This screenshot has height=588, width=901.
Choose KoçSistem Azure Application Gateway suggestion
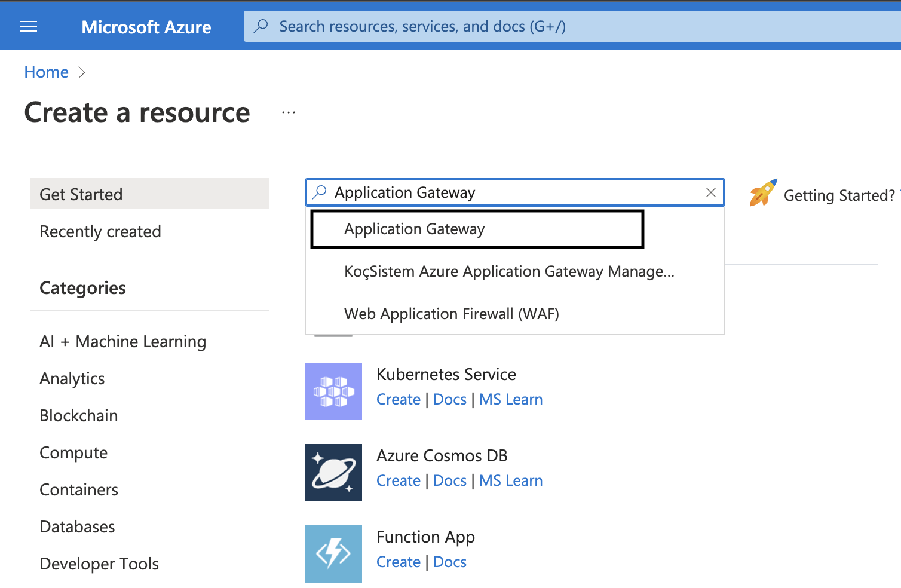pyautogui.click(x=508, y=272)
